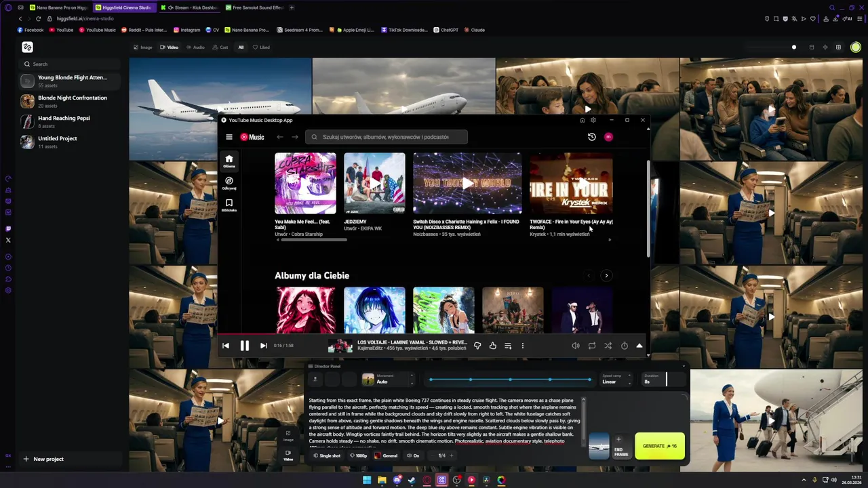Toggle sound On in Director Panel
Image resolution: width=868 pixels, height=488 pixels.
[413, 455]
